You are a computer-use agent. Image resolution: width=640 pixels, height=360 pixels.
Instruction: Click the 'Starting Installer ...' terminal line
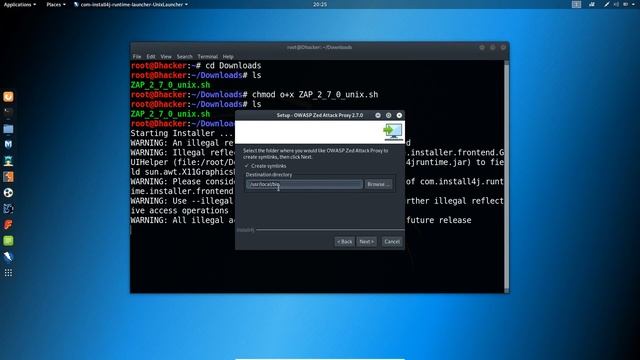pos(182,133)
